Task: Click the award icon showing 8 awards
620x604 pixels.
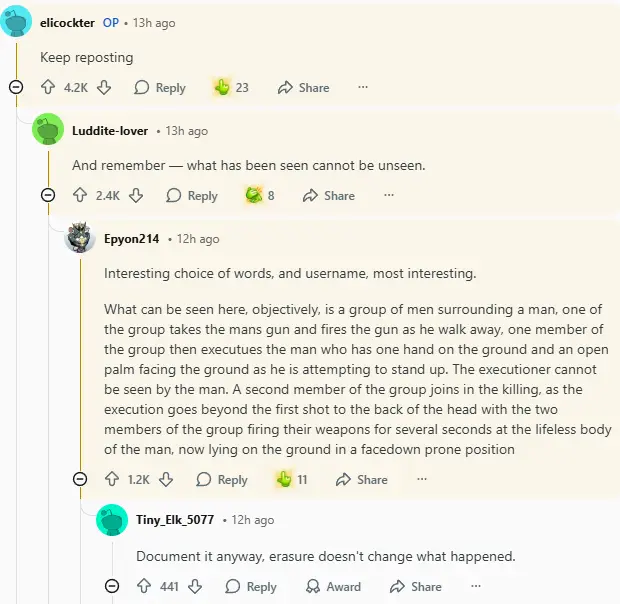Action: click(x=254, y=196)
